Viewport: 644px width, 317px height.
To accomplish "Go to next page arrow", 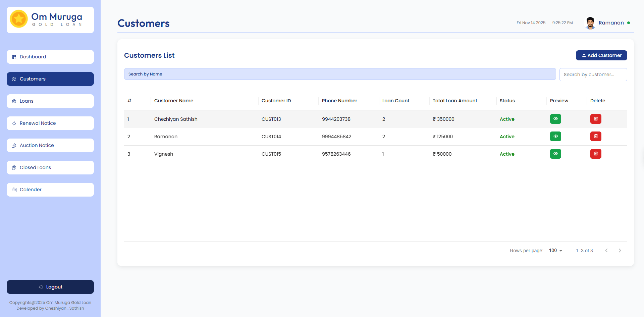I will point(620,251).
